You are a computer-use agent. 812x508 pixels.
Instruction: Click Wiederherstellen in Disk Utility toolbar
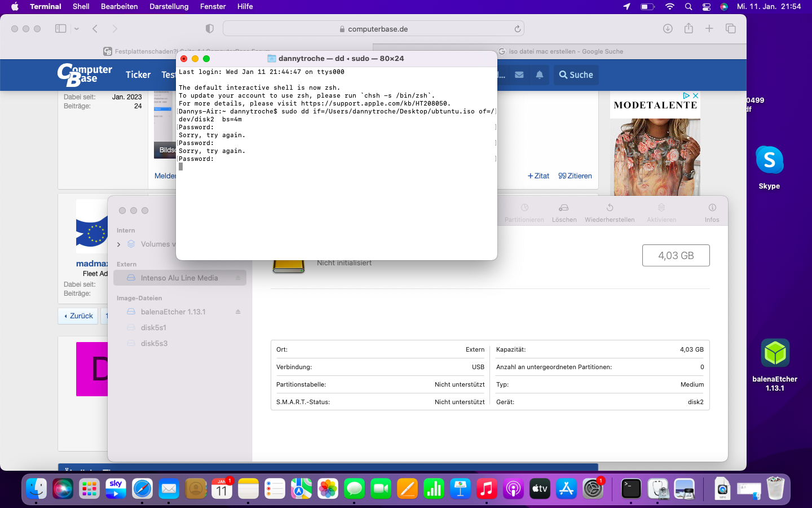click(610, 213)
